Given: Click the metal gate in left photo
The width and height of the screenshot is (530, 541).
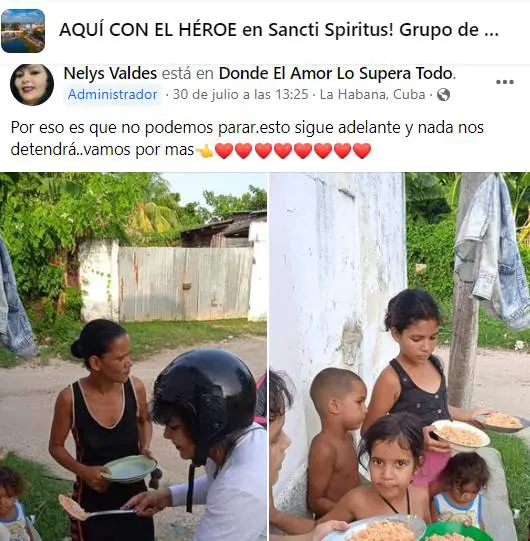Looking at the screenshot, I should pos(185,283).
